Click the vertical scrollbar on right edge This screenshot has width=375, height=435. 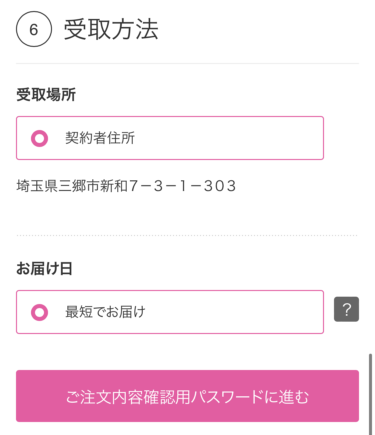pos(370,394)
